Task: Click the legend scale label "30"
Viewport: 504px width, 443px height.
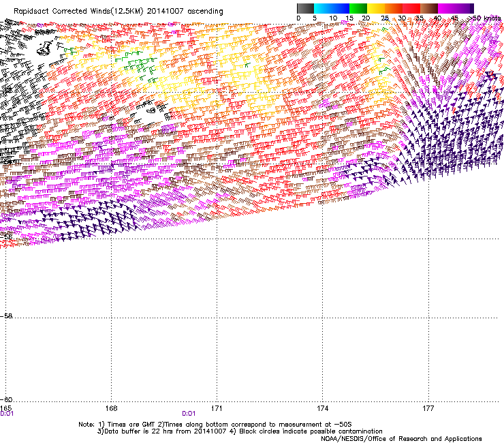Action: (x=402, y=18)
